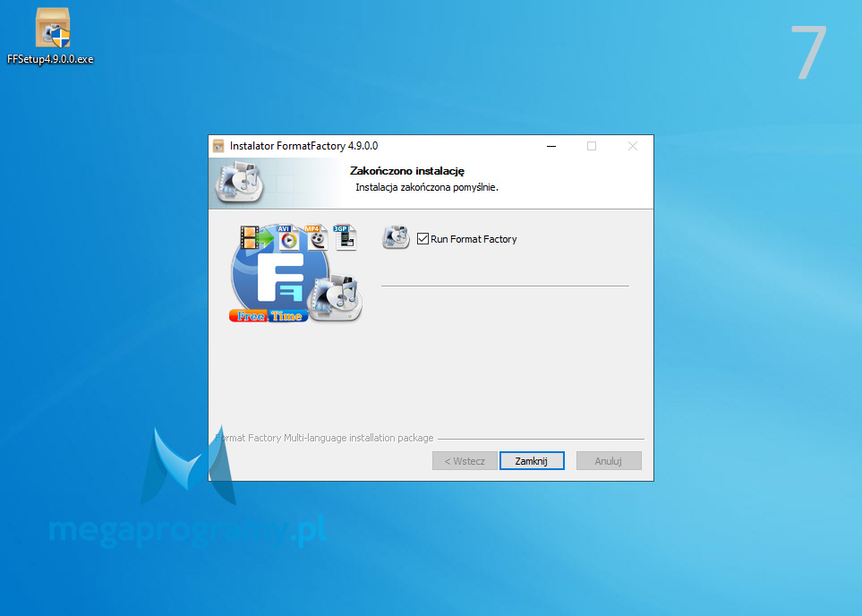
Task: Click the Zamknij button to finish
Action: pos(532,461)
